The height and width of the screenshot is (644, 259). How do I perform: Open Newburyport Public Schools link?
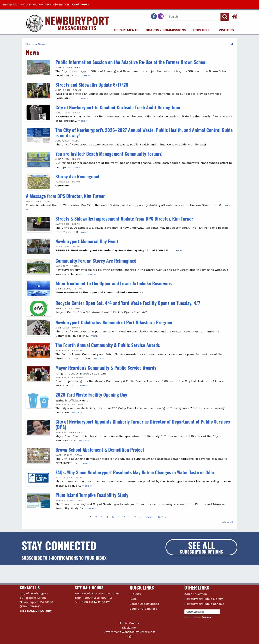point(204,604)
